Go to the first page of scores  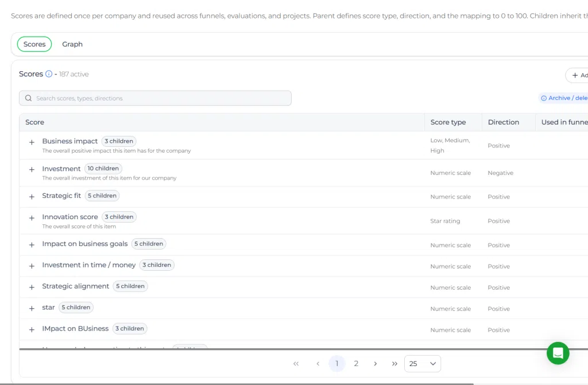point(296,364)
